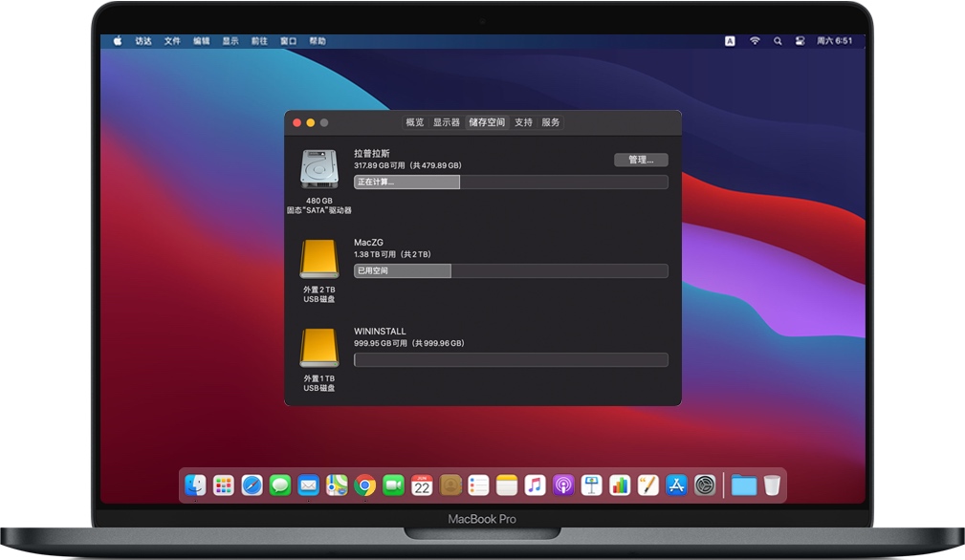
Task: Click the MacZG storage usage bar
Action: coord(511,271)
